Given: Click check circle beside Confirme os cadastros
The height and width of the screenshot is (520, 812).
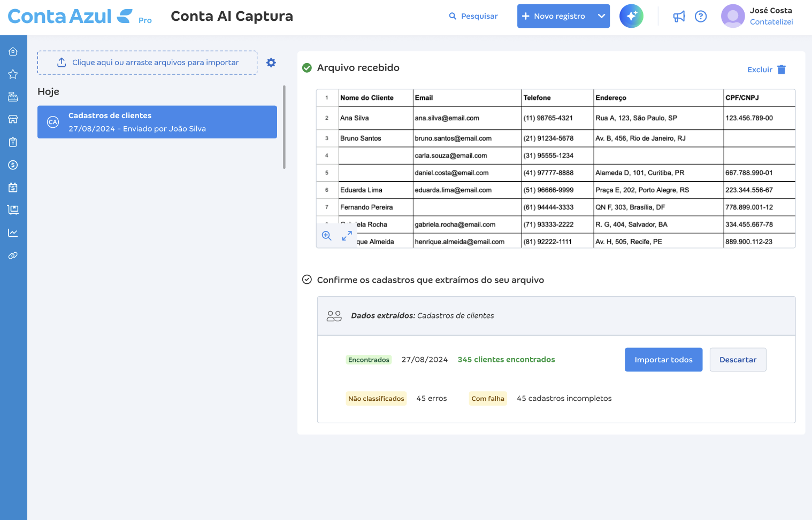Looking at the screenshot, I should point(307,280).
